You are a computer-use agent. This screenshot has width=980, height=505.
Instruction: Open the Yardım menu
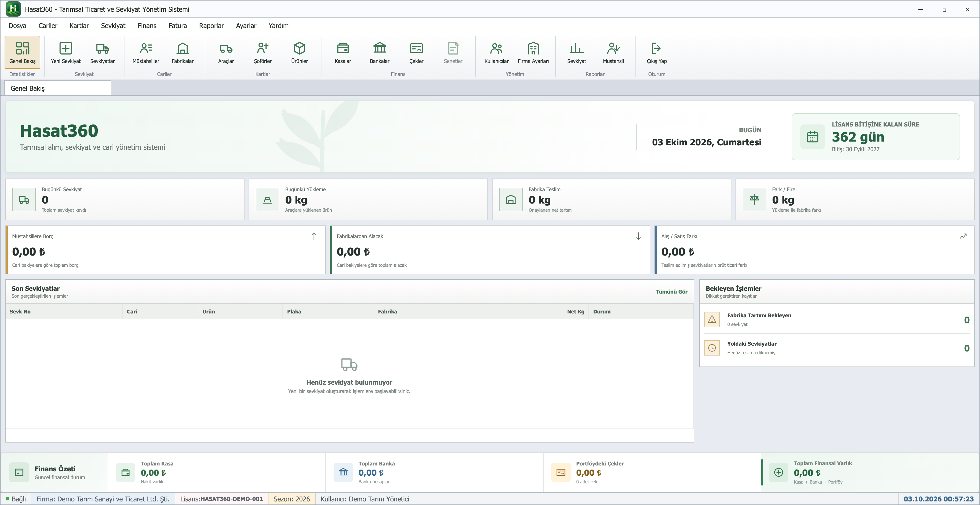point(278,26)
